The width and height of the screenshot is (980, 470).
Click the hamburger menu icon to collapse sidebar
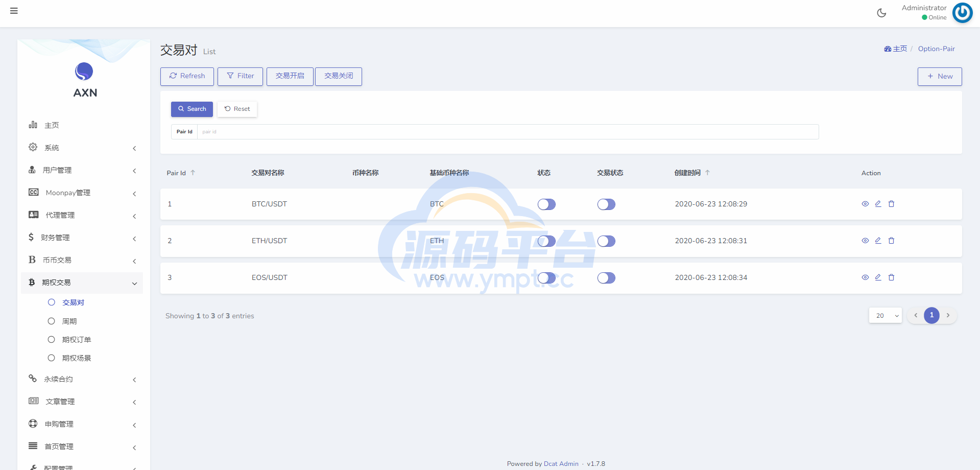(x=14, y=11)
